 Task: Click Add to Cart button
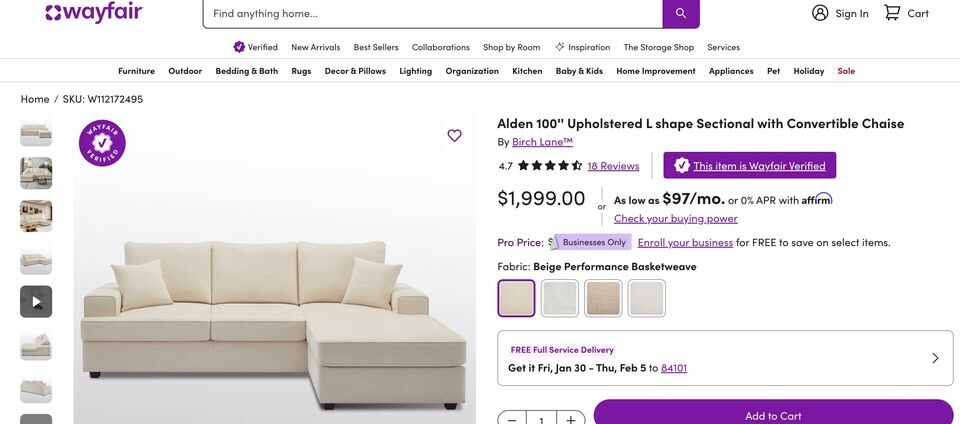pos(773,415)
